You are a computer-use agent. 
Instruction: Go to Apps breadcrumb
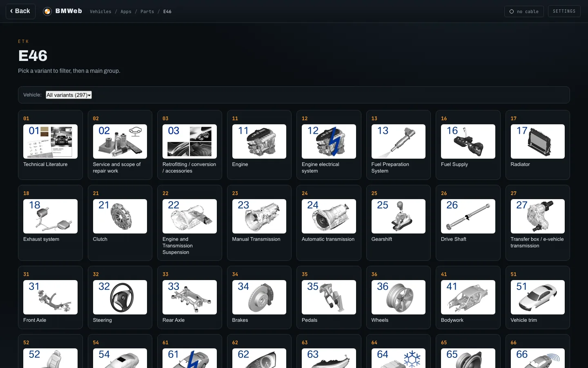click(126, 11)
